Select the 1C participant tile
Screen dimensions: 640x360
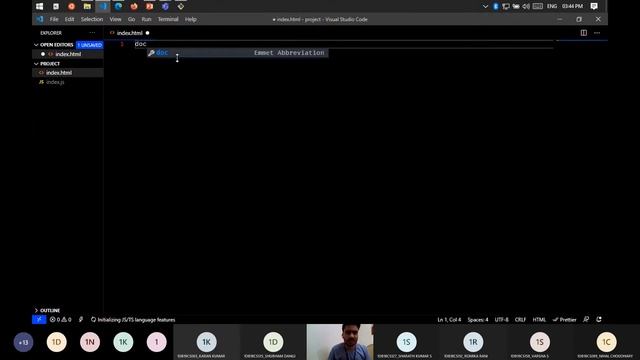coord(607,342)
